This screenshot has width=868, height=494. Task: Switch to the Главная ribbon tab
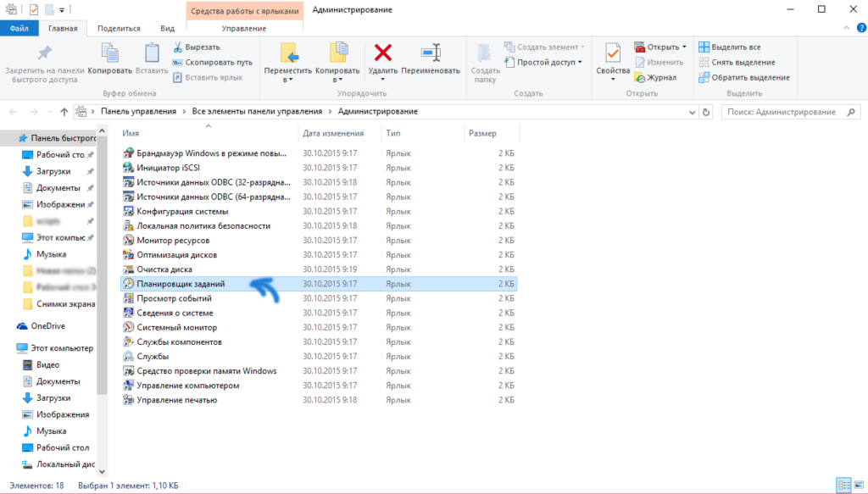63,28
